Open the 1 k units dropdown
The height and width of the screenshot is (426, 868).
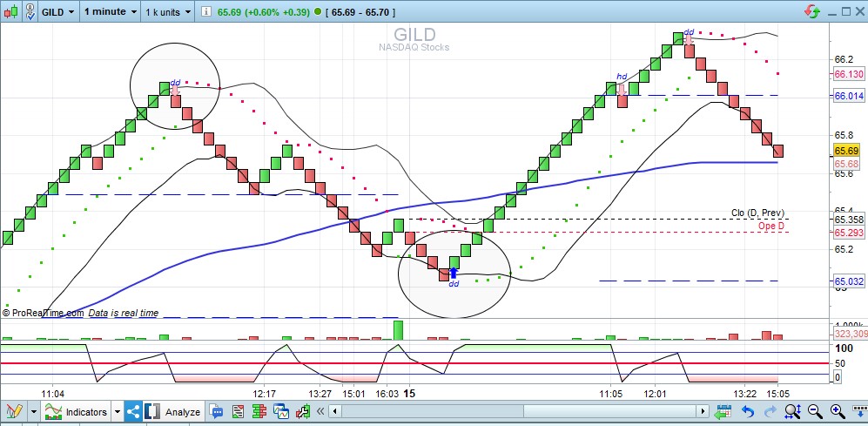click(169, 11)
